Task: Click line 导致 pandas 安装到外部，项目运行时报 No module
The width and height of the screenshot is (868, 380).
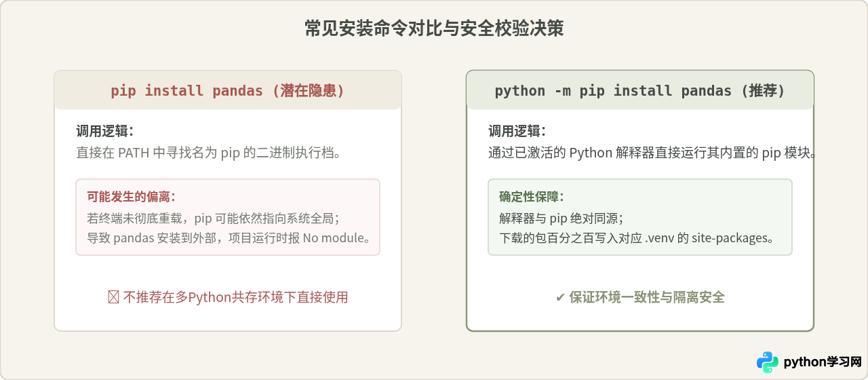Action: 229,238
